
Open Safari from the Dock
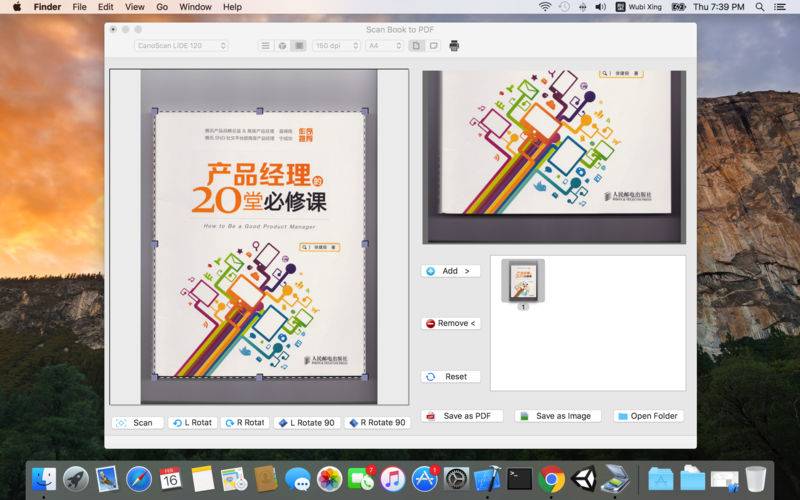139,479
